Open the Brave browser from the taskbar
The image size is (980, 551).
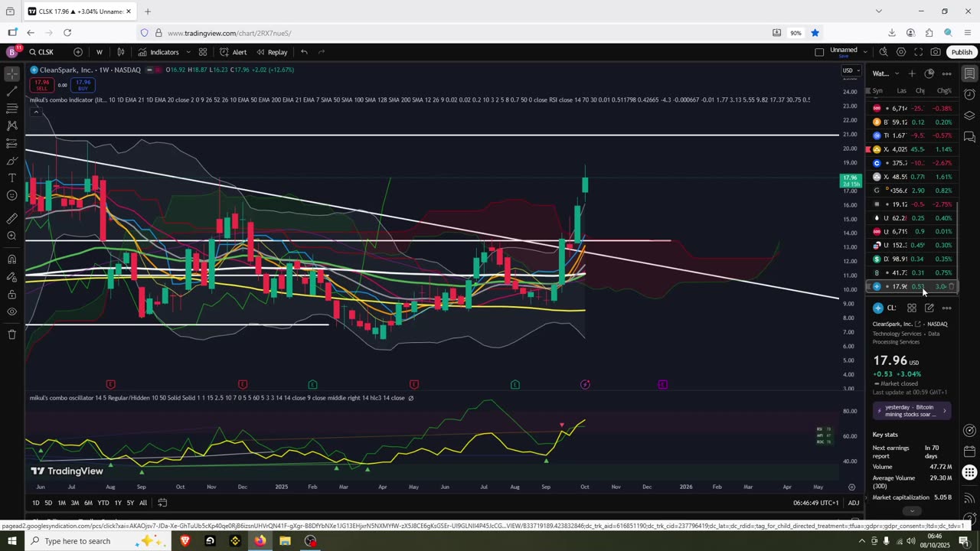(185, 541)
